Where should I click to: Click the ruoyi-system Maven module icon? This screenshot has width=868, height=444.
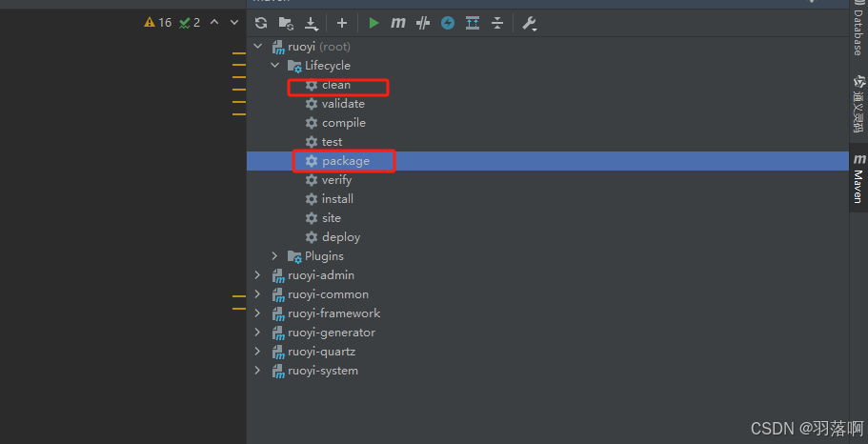tap(278, 371)
